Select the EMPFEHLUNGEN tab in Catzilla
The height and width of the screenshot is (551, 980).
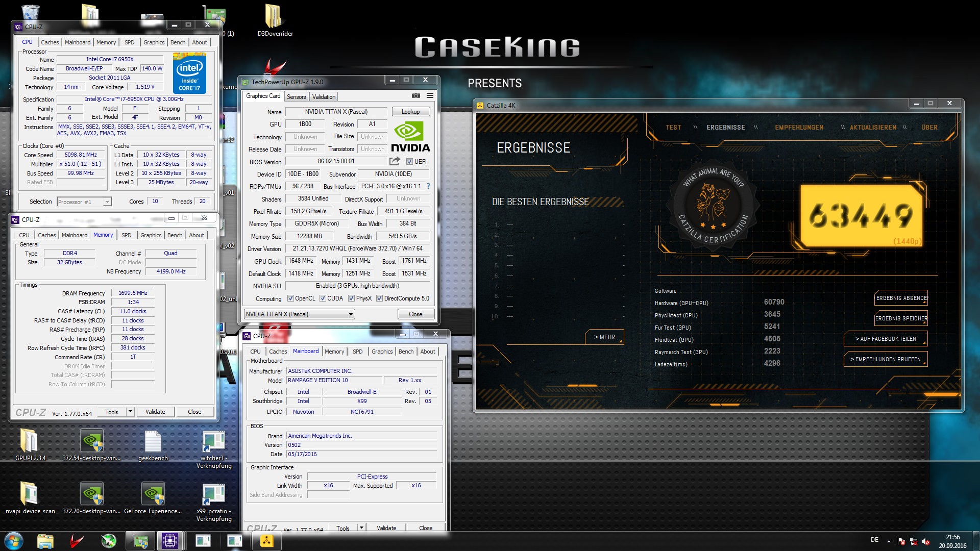pos(799,128)
